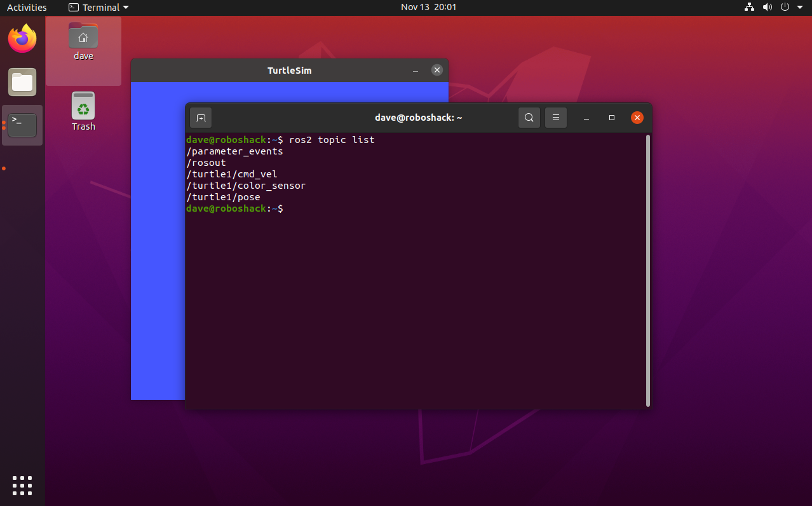Click the terminal search icon

(529, 118)
